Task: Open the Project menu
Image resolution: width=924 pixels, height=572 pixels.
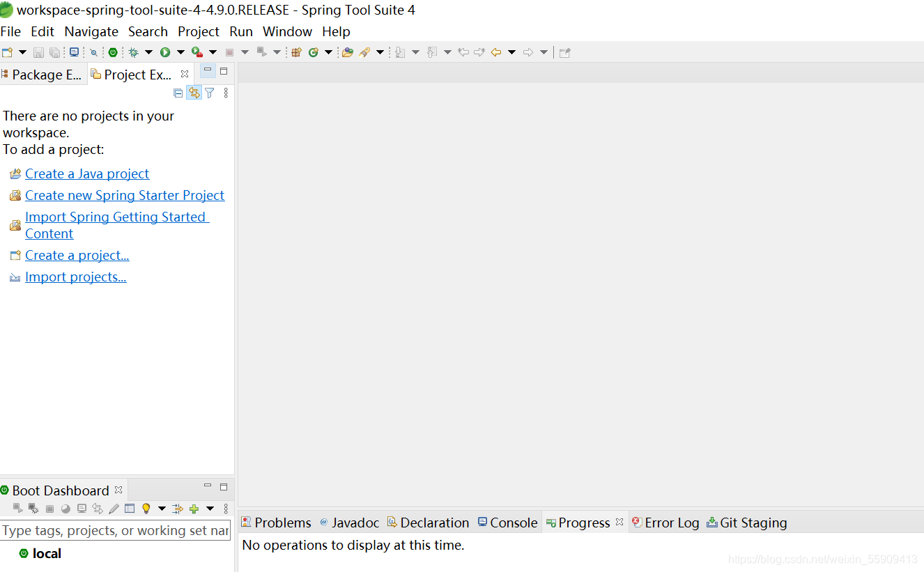Action: pos(199,31)
